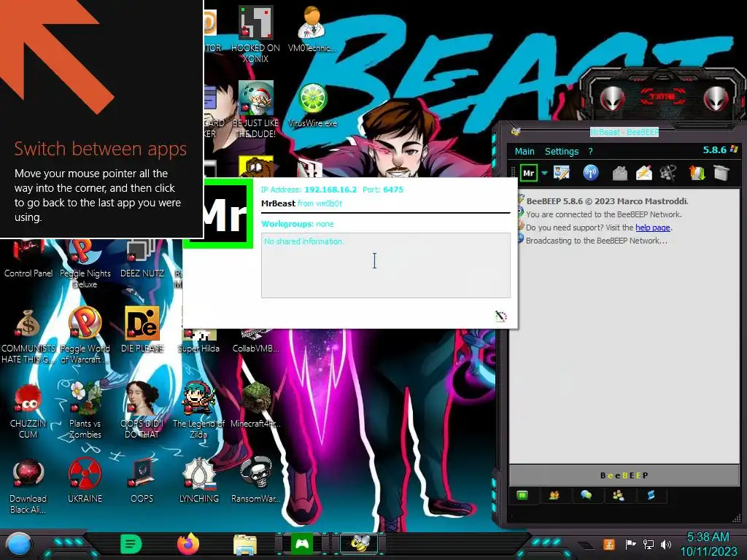Open COMMUNISTS HATE THIS money bag icon
This screenshot has width=747, height=560.
(x=28, y=335)
